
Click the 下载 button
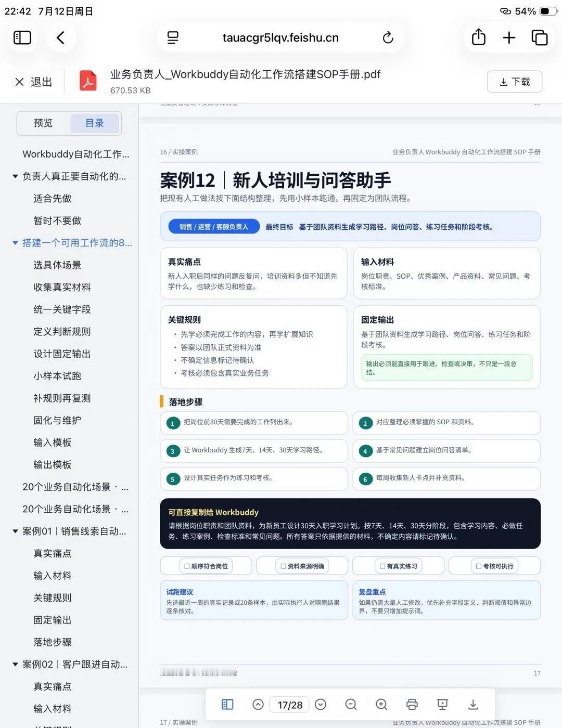515,82
